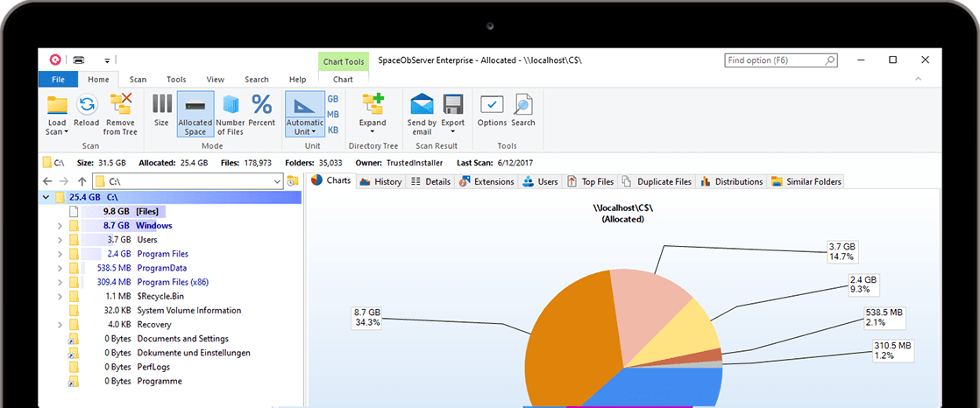Switch to the Tools ribbon tab

(x=176, y=79)
